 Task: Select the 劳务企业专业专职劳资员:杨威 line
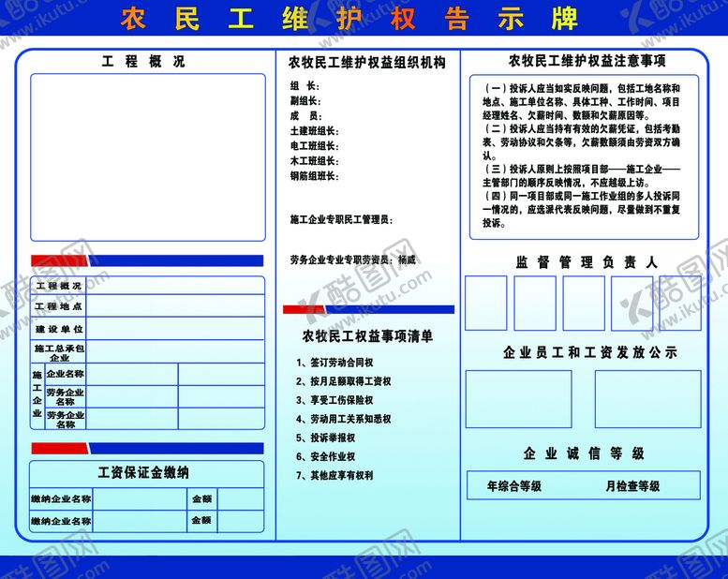point(353,260)
